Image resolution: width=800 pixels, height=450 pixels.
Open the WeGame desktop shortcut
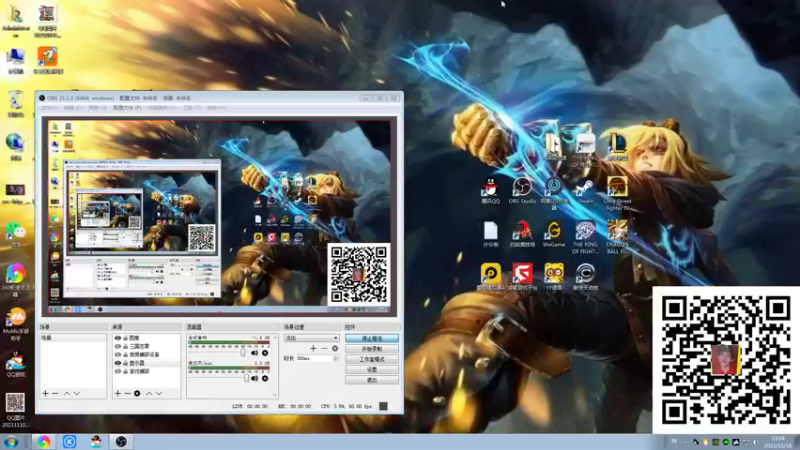click(554, 234)
